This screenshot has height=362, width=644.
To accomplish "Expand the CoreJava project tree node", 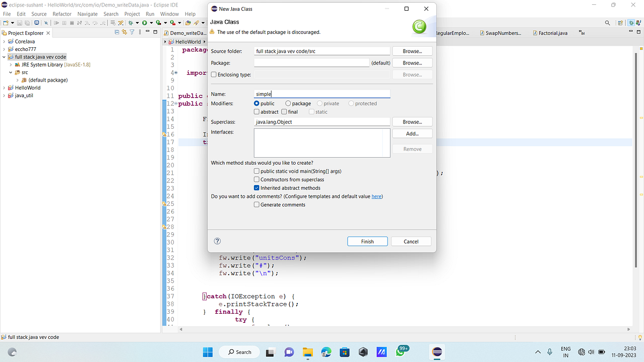I will pyautogui.click(x=4, y=41).
